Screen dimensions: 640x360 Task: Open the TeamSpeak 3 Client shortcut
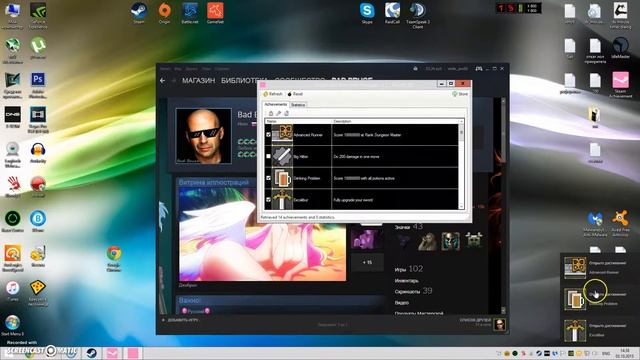(x=418, y=15)
